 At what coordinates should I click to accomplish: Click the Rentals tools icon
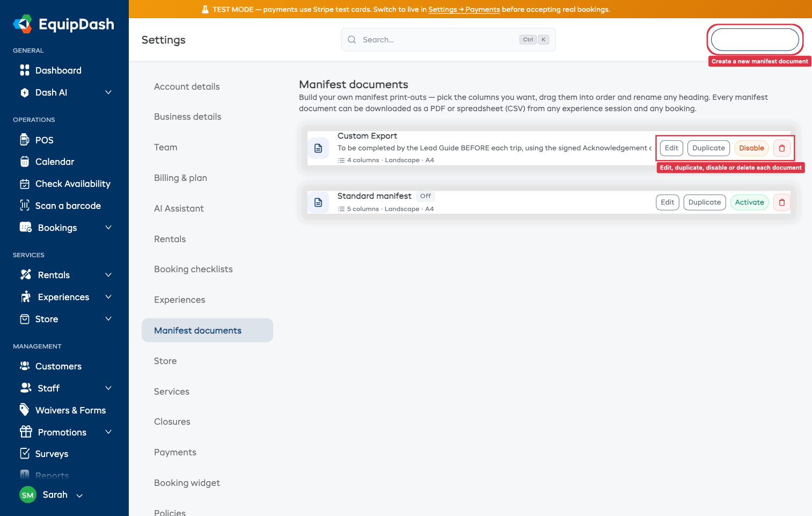pyautogui.click(x=26, y=274)
